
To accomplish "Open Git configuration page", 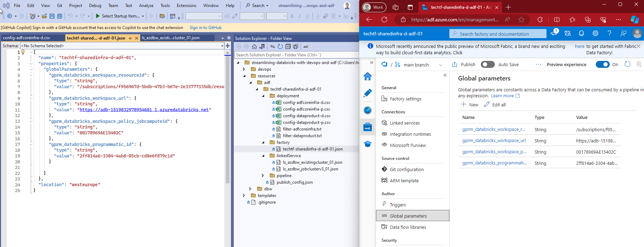I will point(407,169).
